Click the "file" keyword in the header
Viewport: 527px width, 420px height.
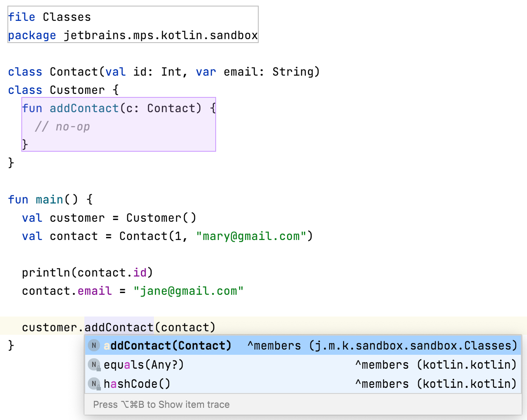point(22,17)
